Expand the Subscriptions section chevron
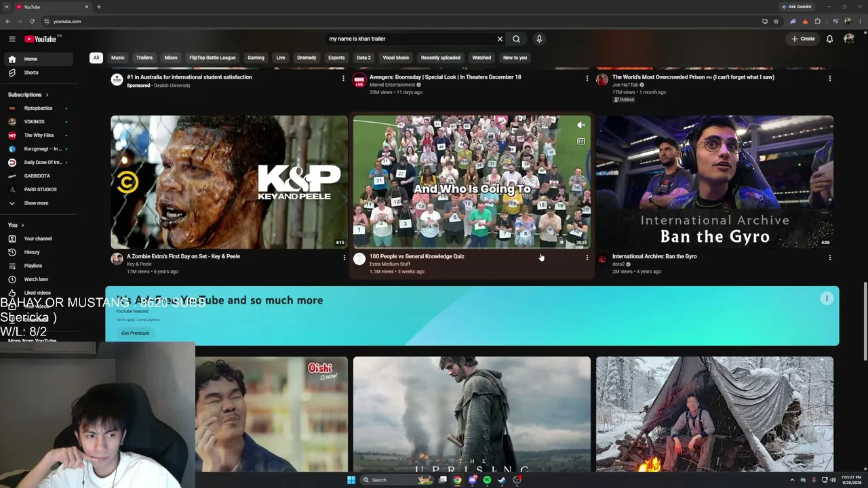The image size is (868, 488). [47, 95]
